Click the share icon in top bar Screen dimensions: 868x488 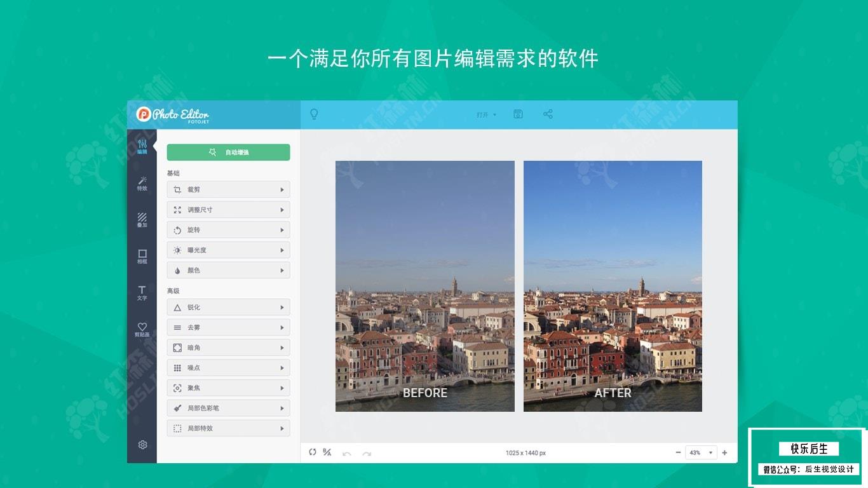(x=548, y=114)
